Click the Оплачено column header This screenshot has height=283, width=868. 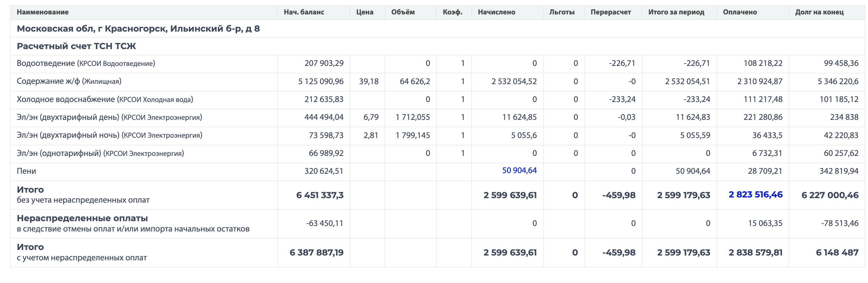pos(740,12)
